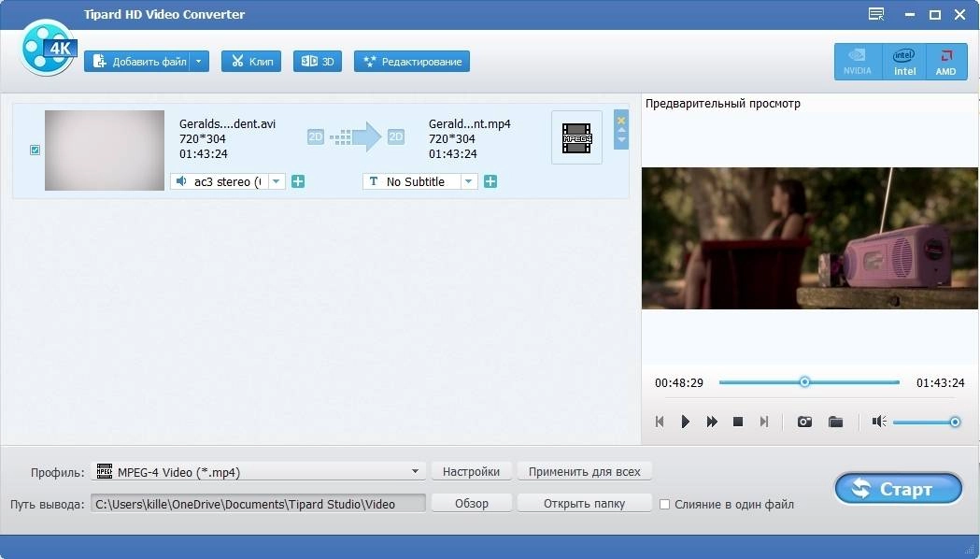The image size is (980, 559).
Task: Open the Редактирование editing tool
Action: [412, 62]
